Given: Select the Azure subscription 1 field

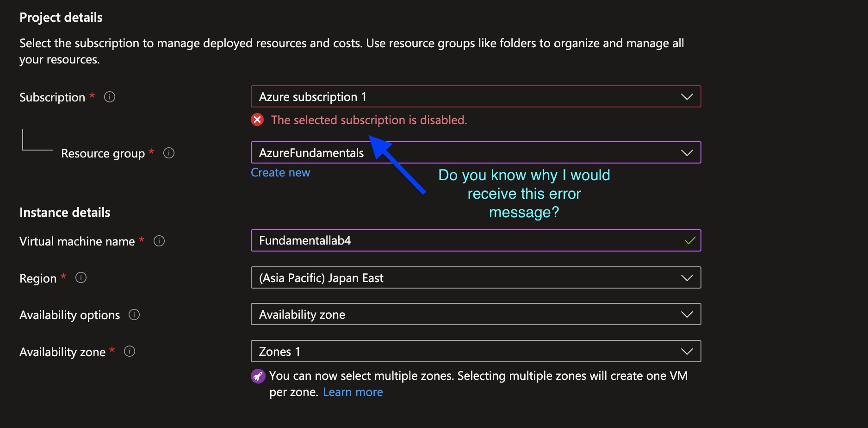Looking at the screenshot, I should pos(416,96).
